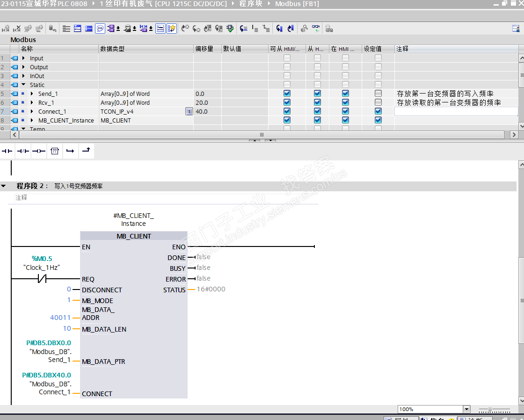This screenshot has width=524, height=420.
Task: Click the delete network toolbar icon
Action: tap(17, 29)
